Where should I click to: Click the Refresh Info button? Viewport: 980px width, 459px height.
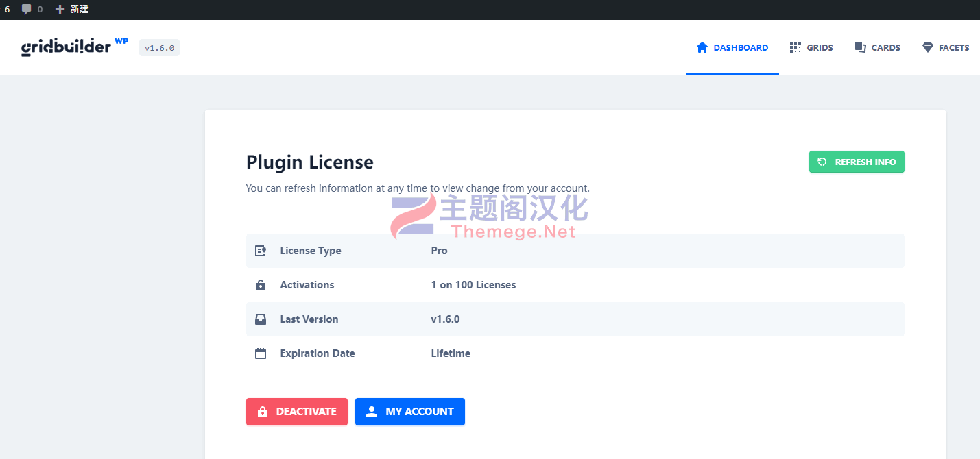[857, 162]
